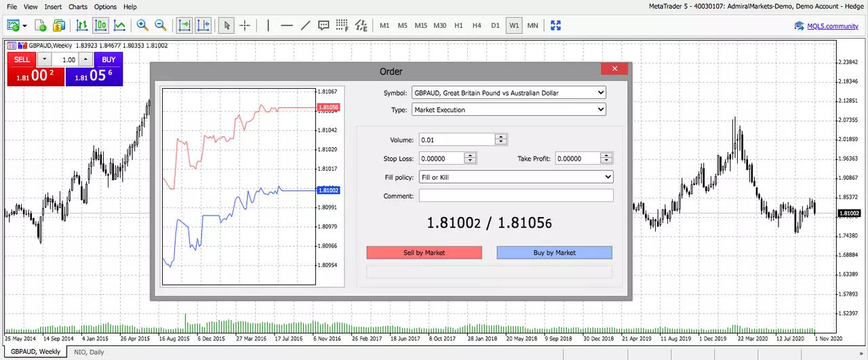Expand the Type Market Execution dropdown
The height and width of the screenshot is (360, 868).
coord(509,109)
